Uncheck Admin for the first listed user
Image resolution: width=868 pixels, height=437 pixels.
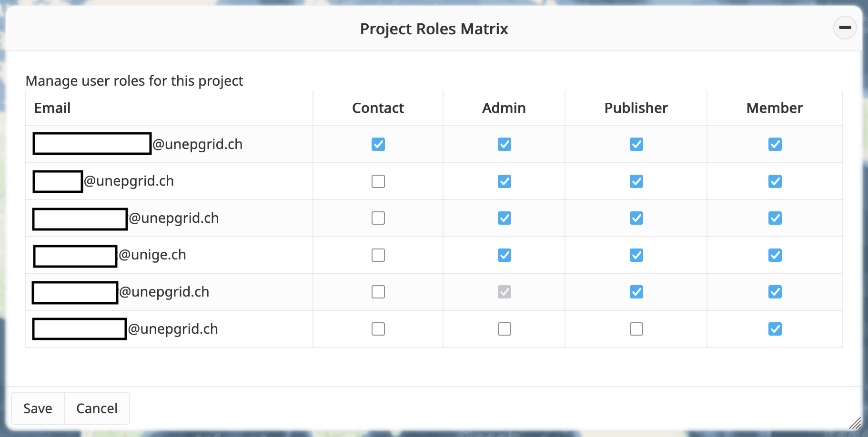tap(504, 144)
